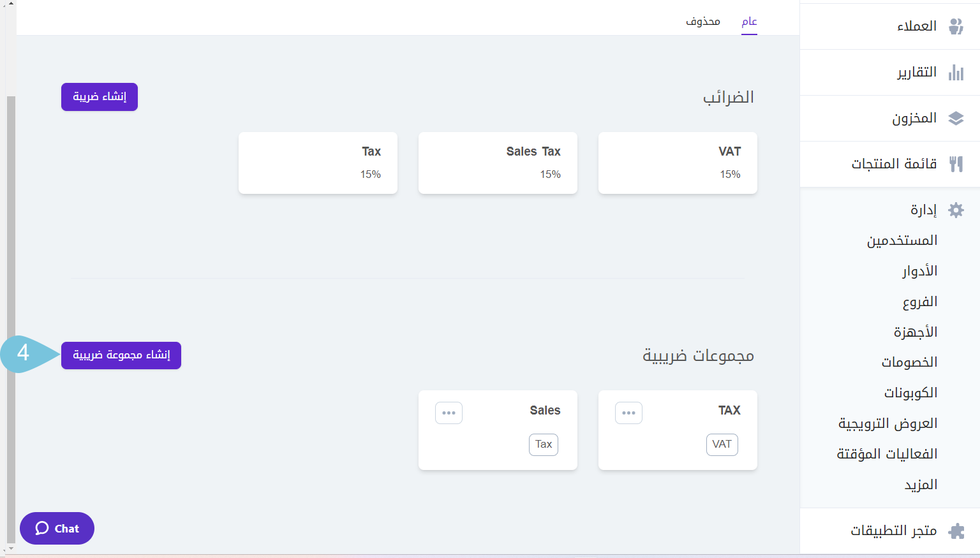Viewport: 980px width, 558px height.
Task: Open the العملاء (Customers) sidebar icon
Action: (955, 26)
